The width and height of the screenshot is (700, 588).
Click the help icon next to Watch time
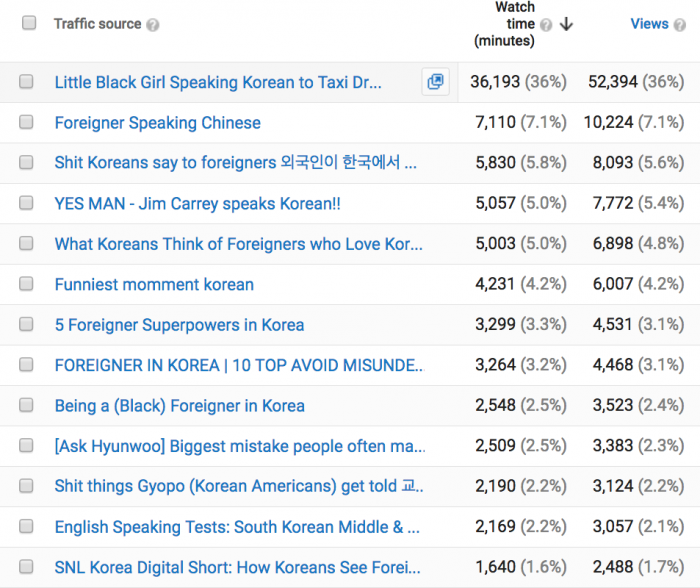click(546, 25)
